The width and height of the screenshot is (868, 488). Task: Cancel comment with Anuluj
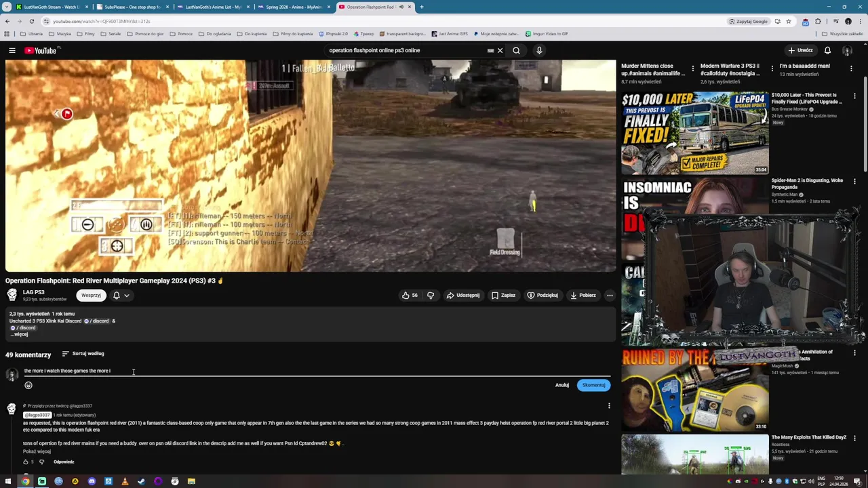point(562,385)
